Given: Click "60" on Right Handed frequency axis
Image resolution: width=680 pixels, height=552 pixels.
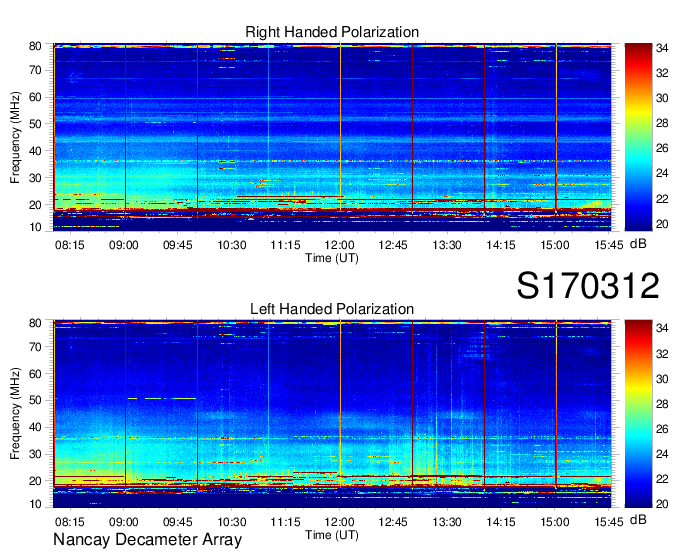Looking at the screenshot, I should pyautogui.click(x=35, y=97).
